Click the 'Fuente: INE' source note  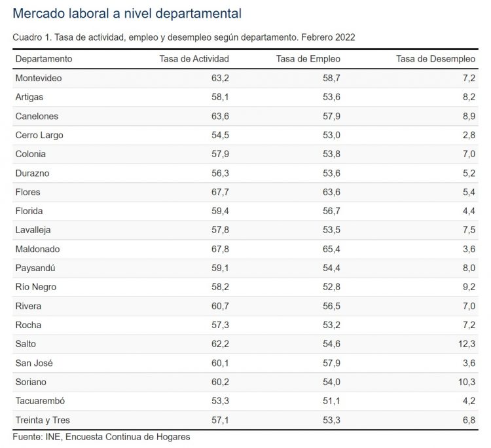[101, 436]
